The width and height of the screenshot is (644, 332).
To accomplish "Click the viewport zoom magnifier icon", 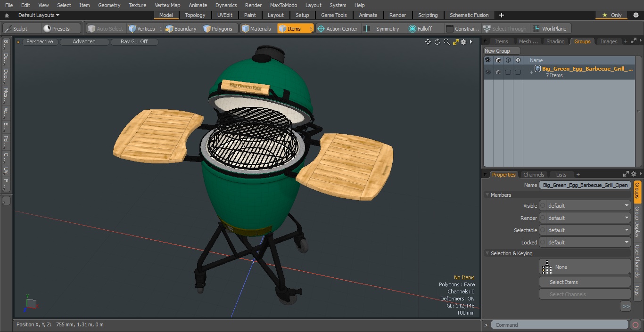I will coord(446,42).
